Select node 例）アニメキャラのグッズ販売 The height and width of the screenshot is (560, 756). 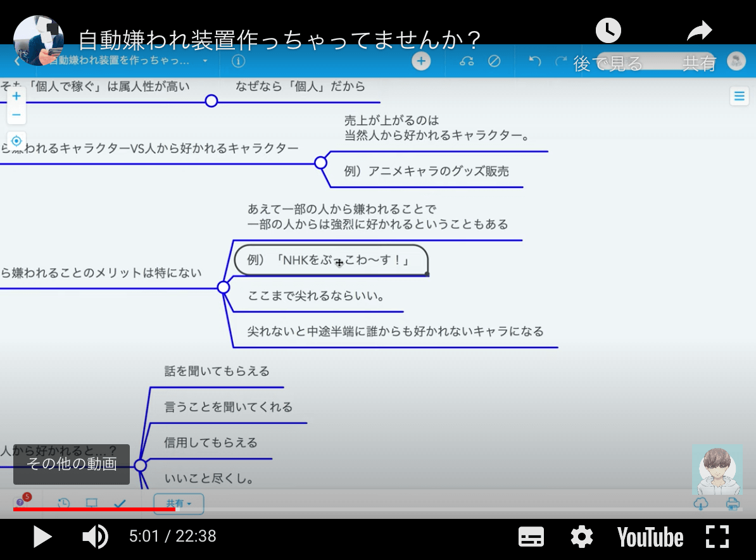pyautogui.click(x=426, y=171)
